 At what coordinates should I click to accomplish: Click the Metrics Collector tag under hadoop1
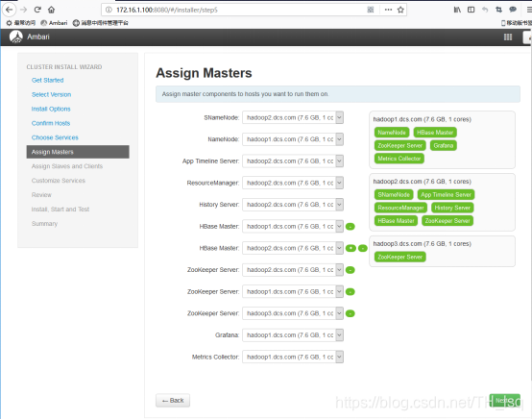[x=399, y=159]
